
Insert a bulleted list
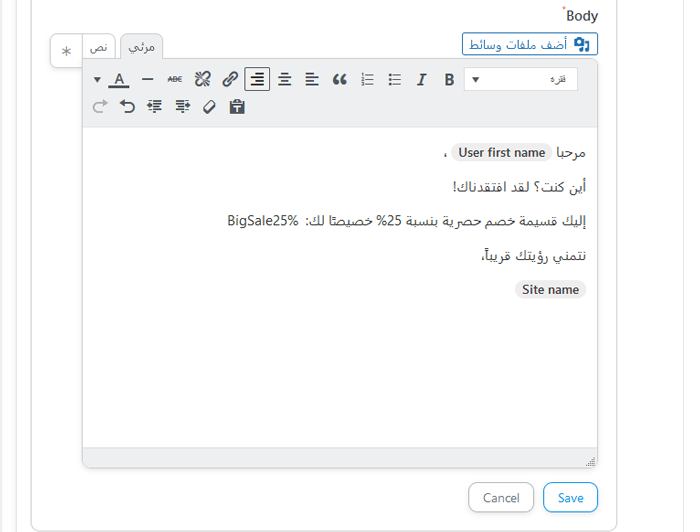(x=395, y=79)
